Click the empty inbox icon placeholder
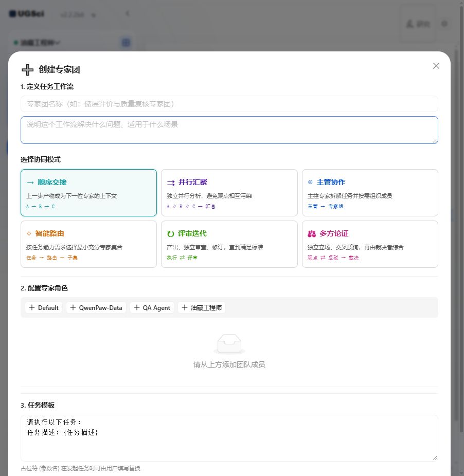This screenshot has height=476, width=464. click(x=229, y=344)
